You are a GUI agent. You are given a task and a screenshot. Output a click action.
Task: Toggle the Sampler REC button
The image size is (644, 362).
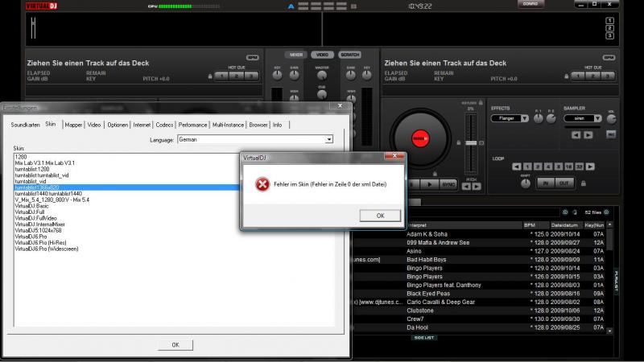point(611,134)
